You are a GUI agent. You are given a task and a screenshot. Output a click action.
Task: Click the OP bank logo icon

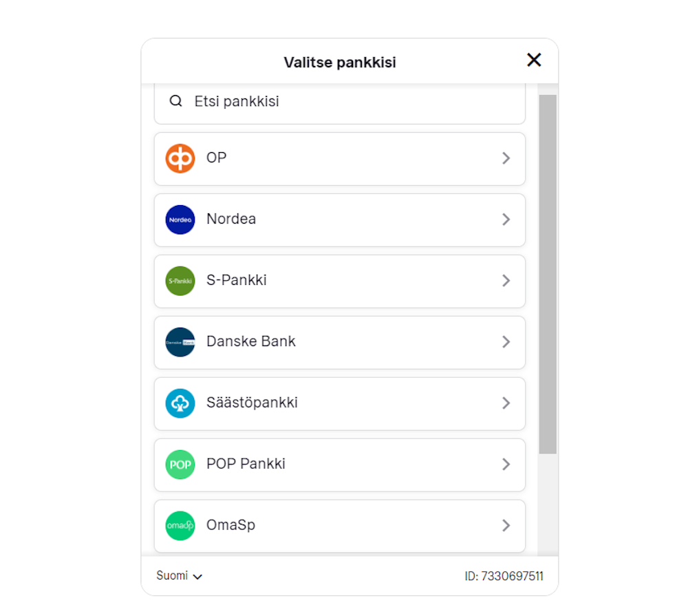point(180,158)
